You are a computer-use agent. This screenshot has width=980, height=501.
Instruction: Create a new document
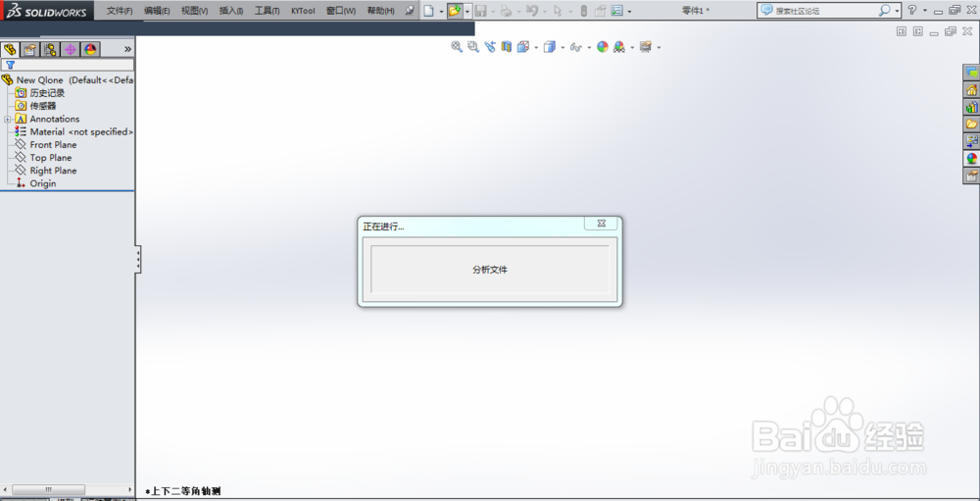[429, 11]
